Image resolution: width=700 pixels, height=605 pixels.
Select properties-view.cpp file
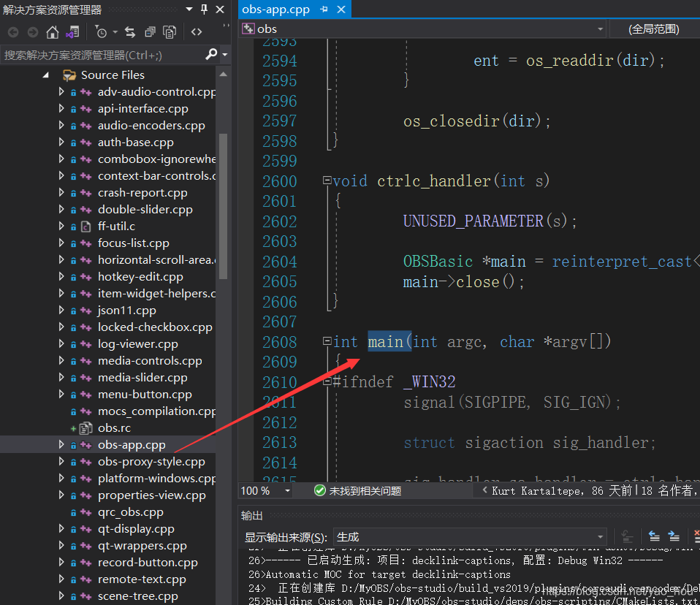tap(152, 495)
